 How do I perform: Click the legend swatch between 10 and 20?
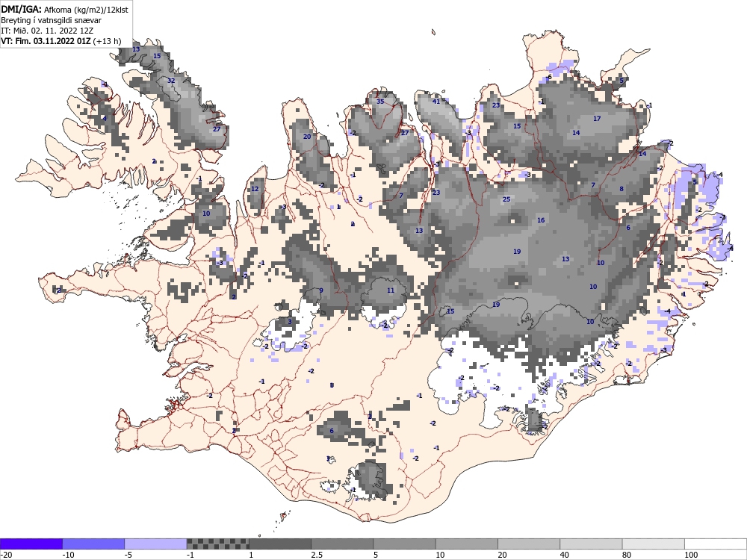[467, 544]
